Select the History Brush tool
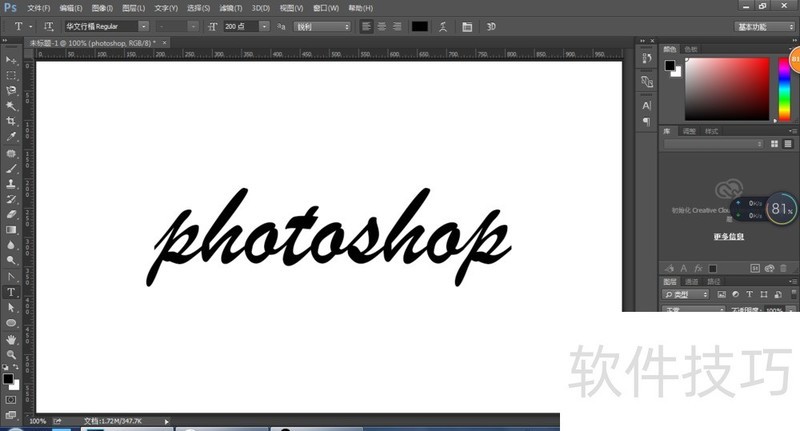Image resolution: width=800 pixels, height=431 pixels. [x=11, y=199]
